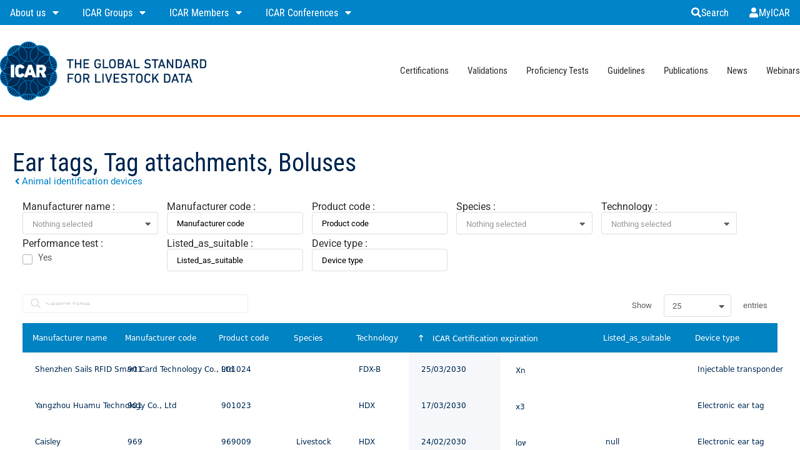Image resolution: width=800 pixels, height=450 pixels.
Task: Sort table by Device type column
Action: (x=717, y=338)
